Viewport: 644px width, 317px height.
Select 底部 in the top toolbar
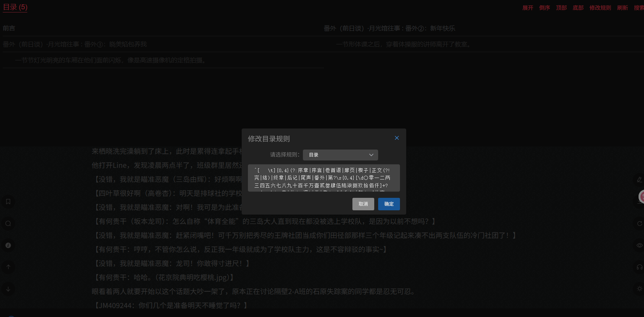(578, 8)
